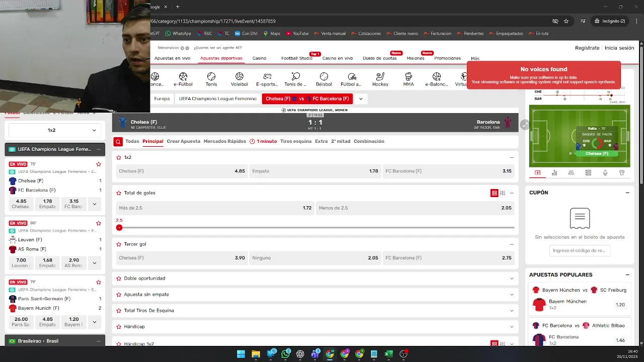The image size is (644, 362).
Task: Open the statistics bar chart widget tab
Action: pyautogui.click(x=554, y=173)
